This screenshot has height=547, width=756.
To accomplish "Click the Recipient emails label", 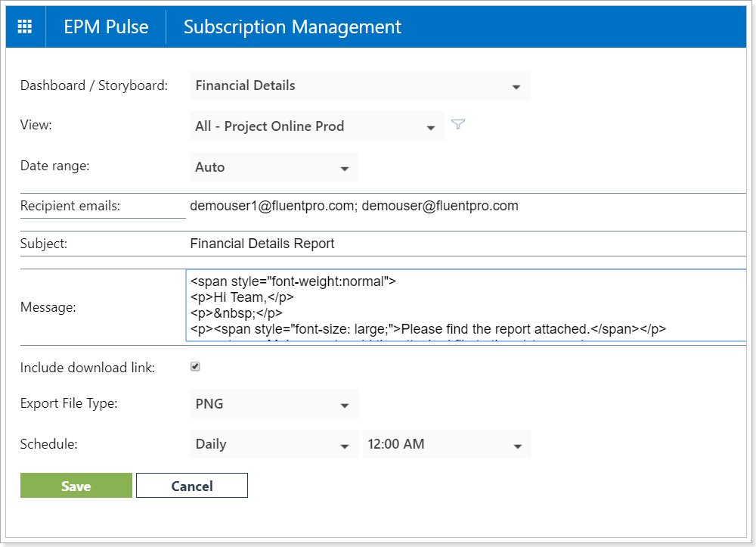I will [70, 206].
